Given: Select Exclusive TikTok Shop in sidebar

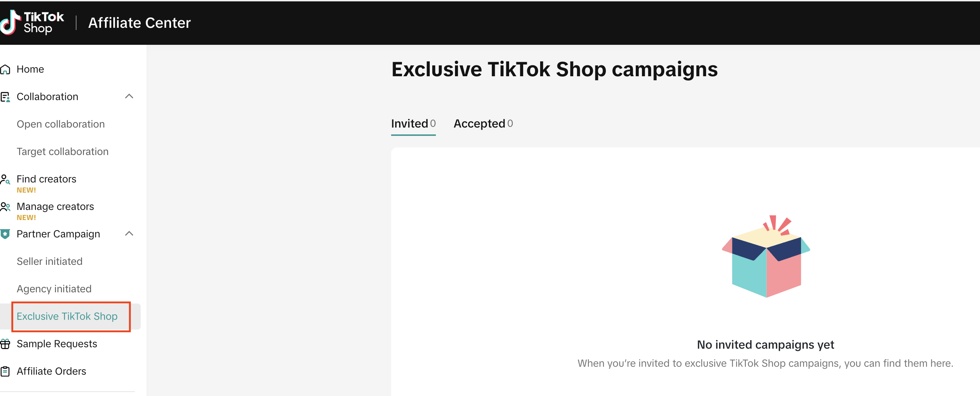Looking at the screenshot, I should click(67, 317).
